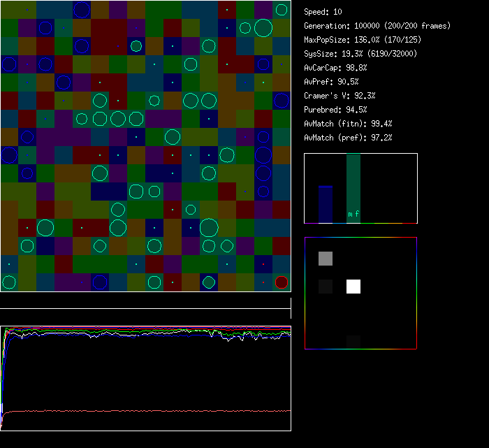Select the cyan circle in bottom-left grid corner
This screenshot has width=489, height=448.
tap(9, 282)
